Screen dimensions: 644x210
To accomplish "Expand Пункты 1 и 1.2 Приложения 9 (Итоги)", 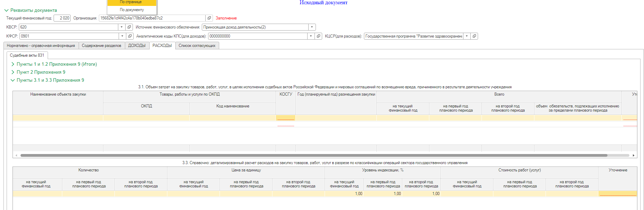I will pyautogui.click(x=13, y=64).
